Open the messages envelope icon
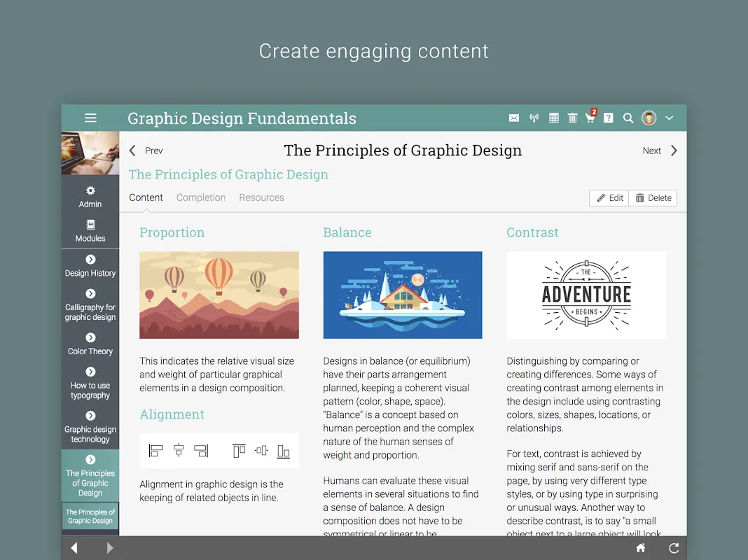This screenshot has height=560, width=748. (514, 118)
